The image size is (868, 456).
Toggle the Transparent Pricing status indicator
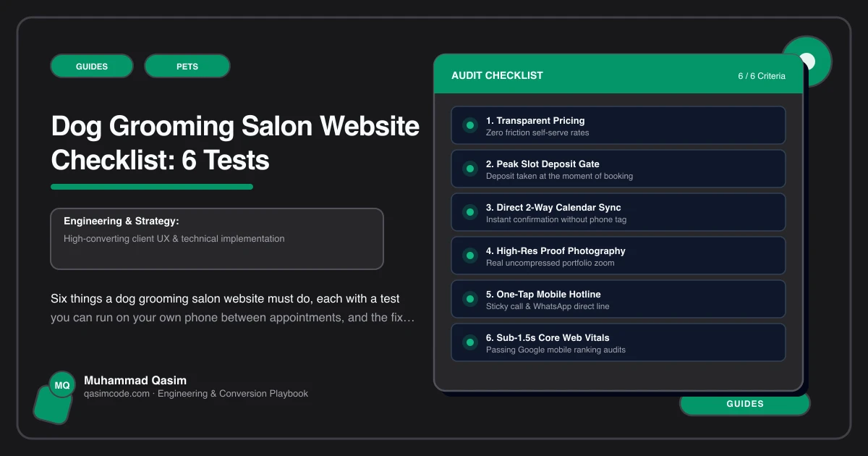(469, 125)
